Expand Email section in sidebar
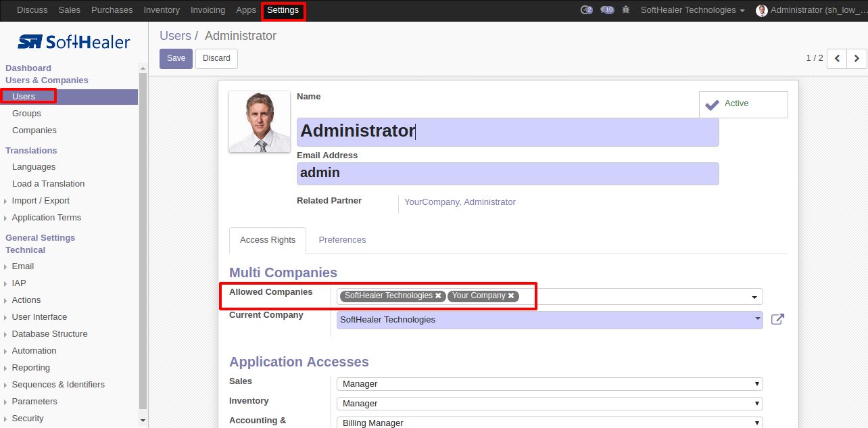This screenshot has height=428, width=868. coord(22,266)
